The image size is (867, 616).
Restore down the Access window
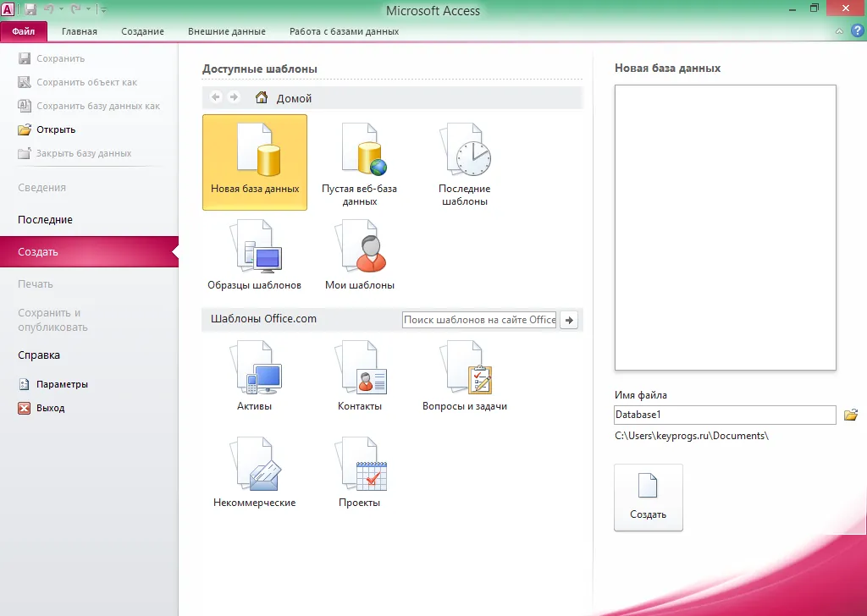coord(814,8)
